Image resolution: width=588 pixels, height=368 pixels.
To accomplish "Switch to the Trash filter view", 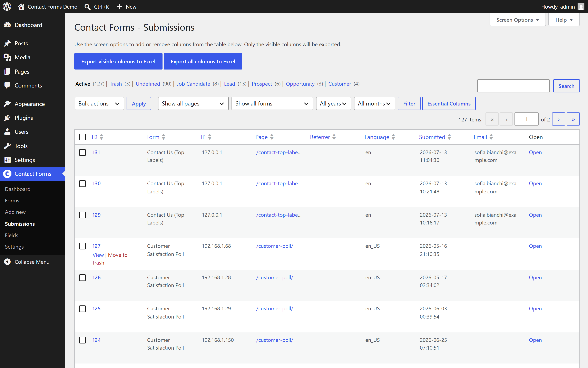I will point(116,84).
